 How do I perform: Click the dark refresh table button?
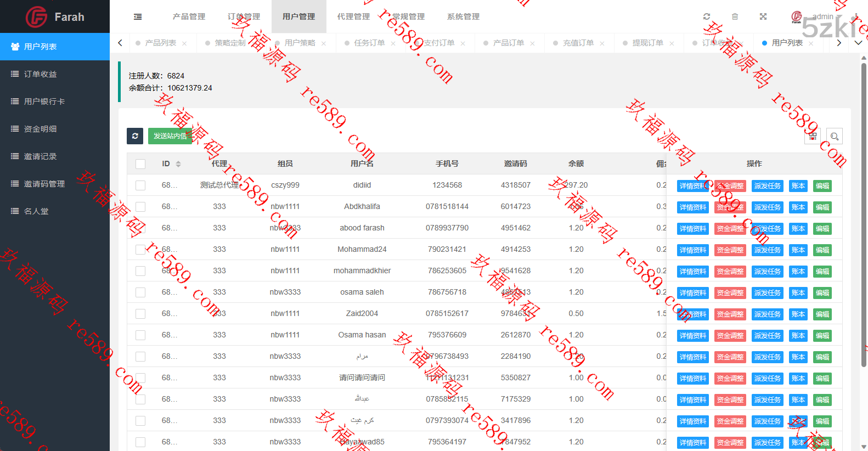[135, 136]
